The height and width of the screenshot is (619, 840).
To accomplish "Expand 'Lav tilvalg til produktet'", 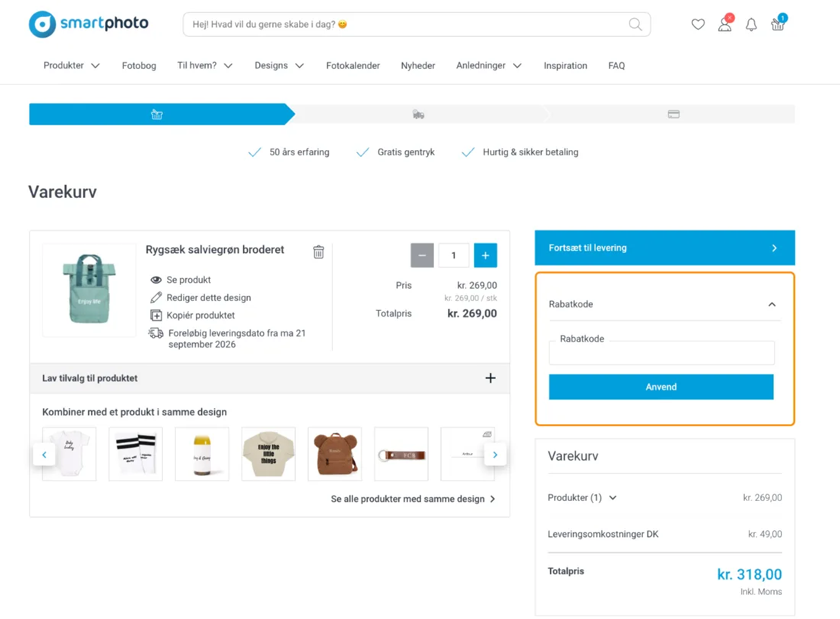I will 270,378.
